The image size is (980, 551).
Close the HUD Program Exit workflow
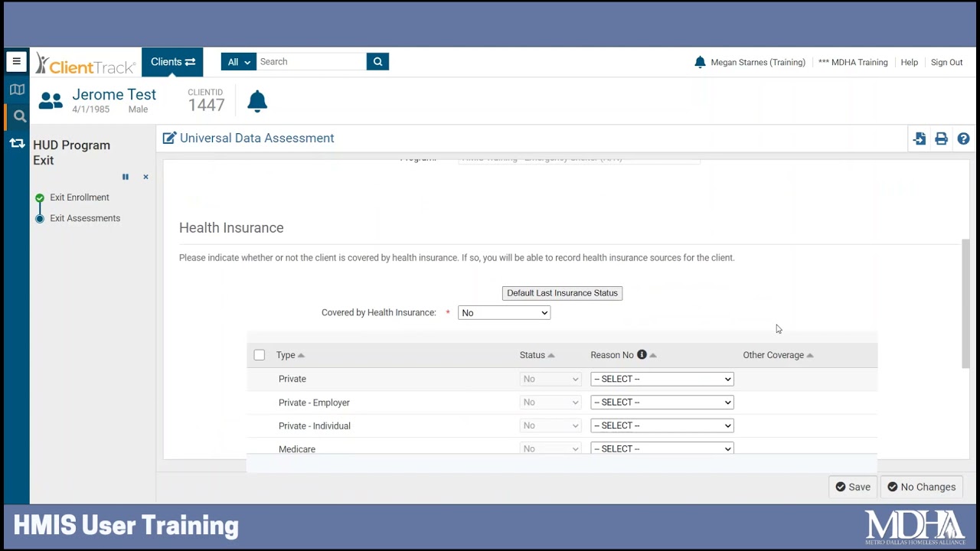pyautogui.click(x=145, y=177)
